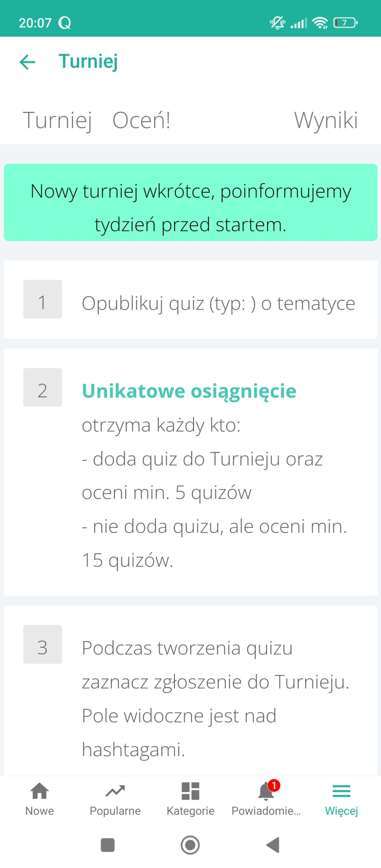Tap the step 3 number badge

click(x=42, y=644)
